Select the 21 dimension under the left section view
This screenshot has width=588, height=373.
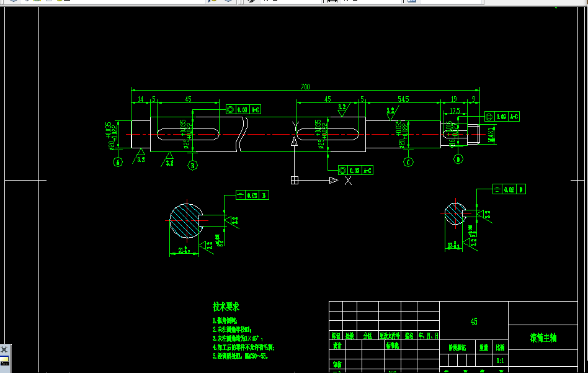pos(184,250)
